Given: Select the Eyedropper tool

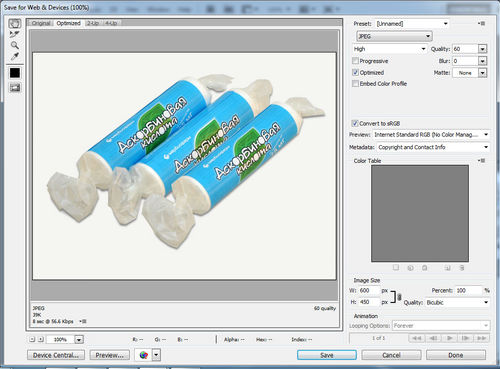Looking at the screenshot, I should pos(14,56).
